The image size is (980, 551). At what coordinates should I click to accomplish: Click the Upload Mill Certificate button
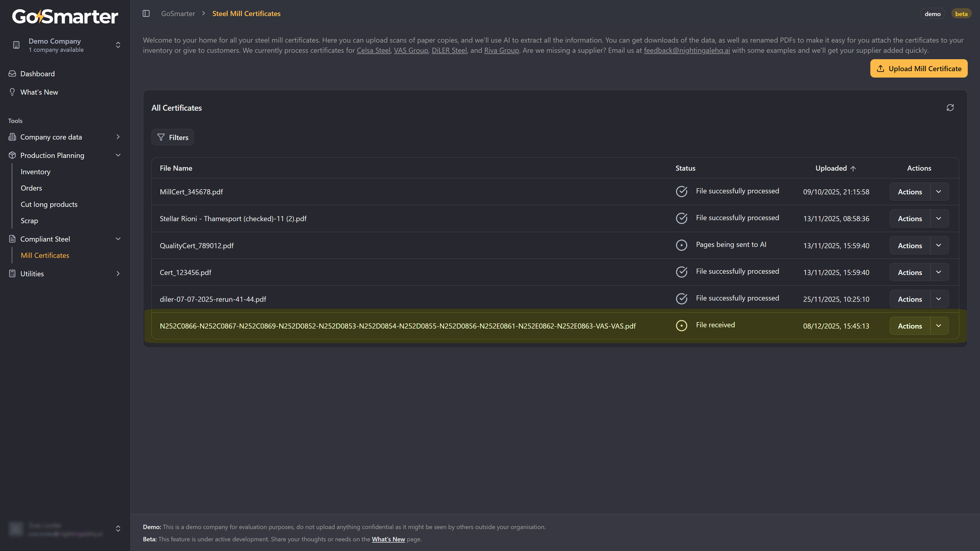918,68
